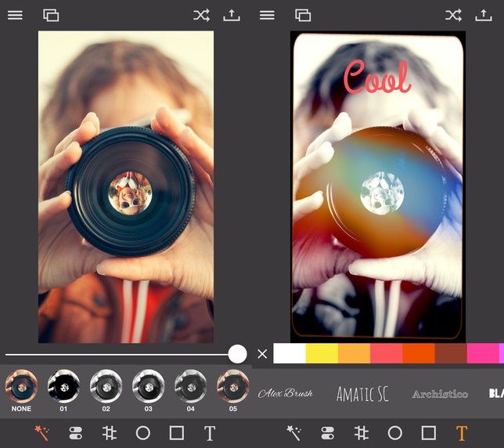
Task: Select crop grid tool, left screen
Action: coord(110,433)
